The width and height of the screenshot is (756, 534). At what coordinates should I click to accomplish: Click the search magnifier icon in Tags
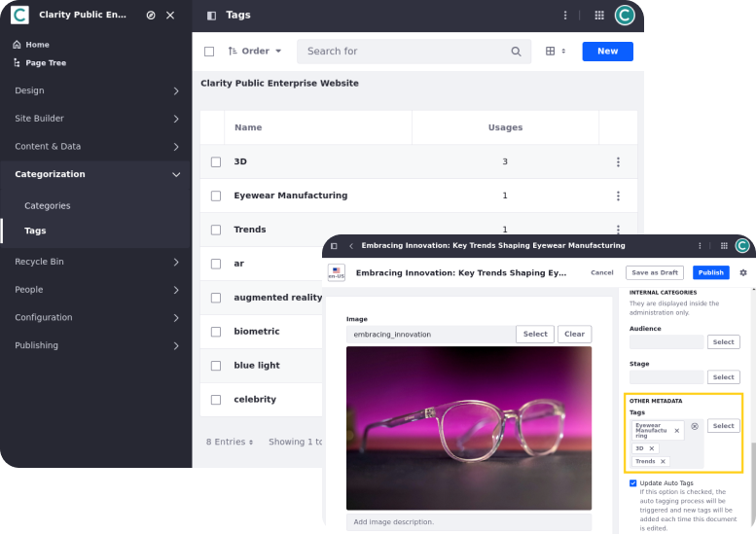tap(516, 52)
